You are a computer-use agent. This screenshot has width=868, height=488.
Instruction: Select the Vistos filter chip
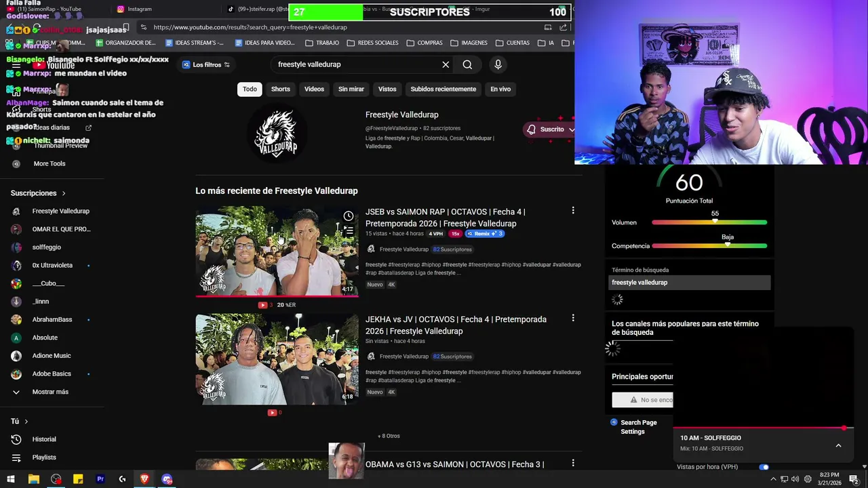tap(387, 89)
